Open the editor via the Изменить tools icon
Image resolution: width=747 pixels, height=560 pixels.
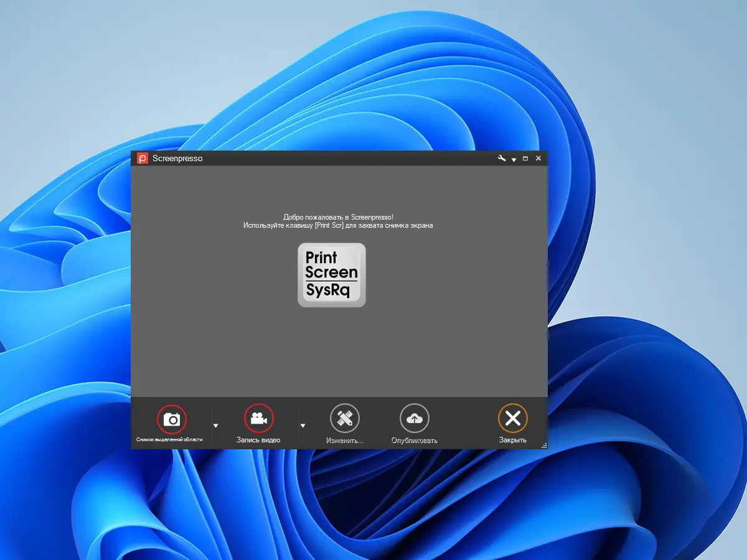345,419
